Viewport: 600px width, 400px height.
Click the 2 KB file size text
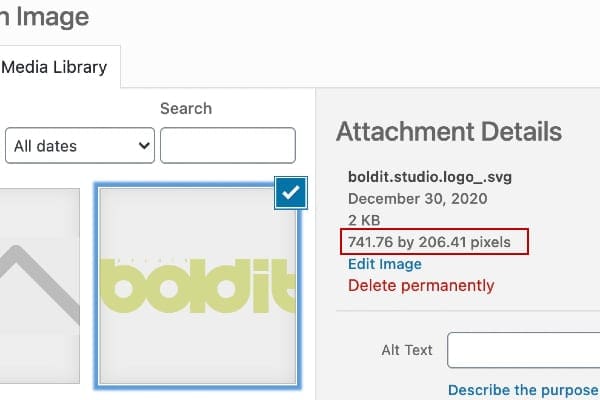(364, 220)
